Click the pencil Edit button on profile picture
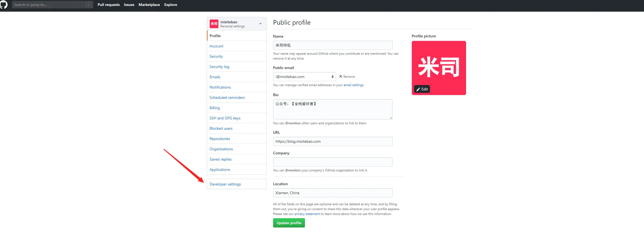 422,89
